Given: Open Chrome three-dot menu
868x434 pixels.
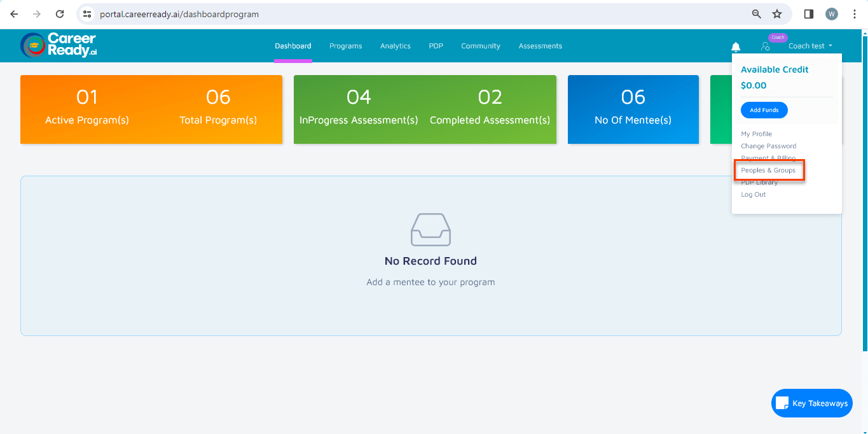Looking at the screenshot, I should (854, 14).
